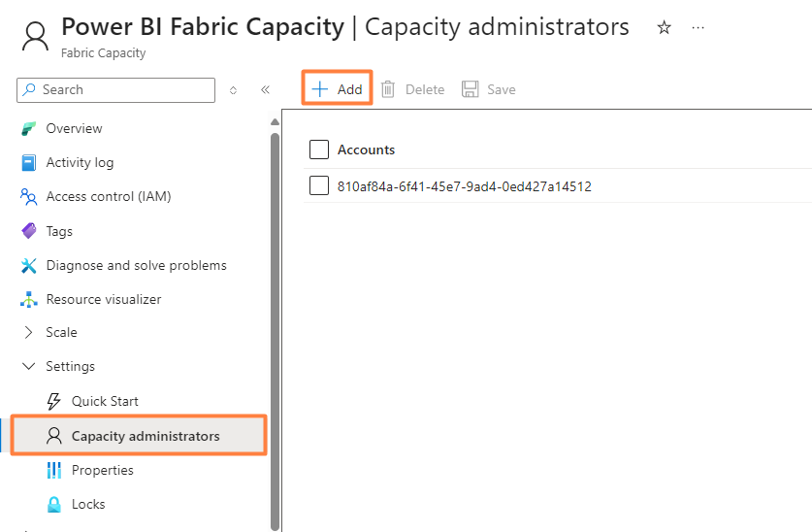Screen dimensions: 812x532
Task: Click the Add button
Action: click(x=337, y=89)
